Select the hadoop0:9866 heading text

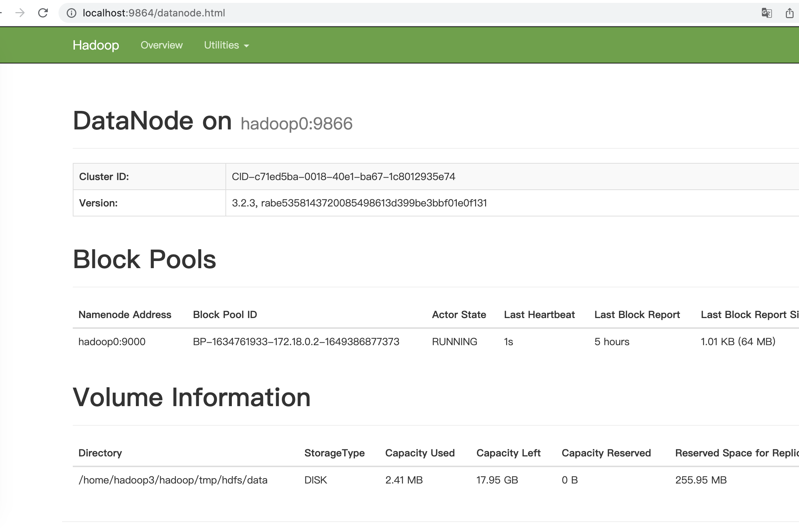click(x=296, y=124)
